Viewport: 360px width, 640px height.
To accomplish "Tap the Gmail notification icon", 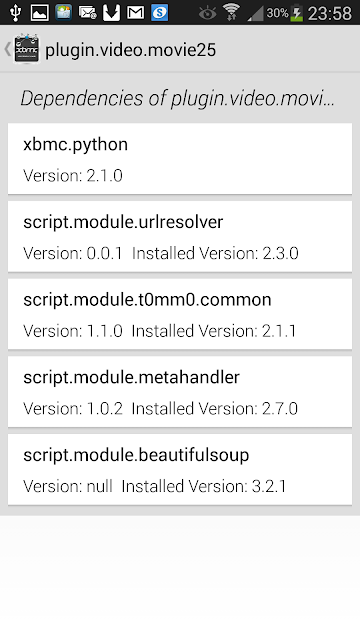I will tap(136, 13).
